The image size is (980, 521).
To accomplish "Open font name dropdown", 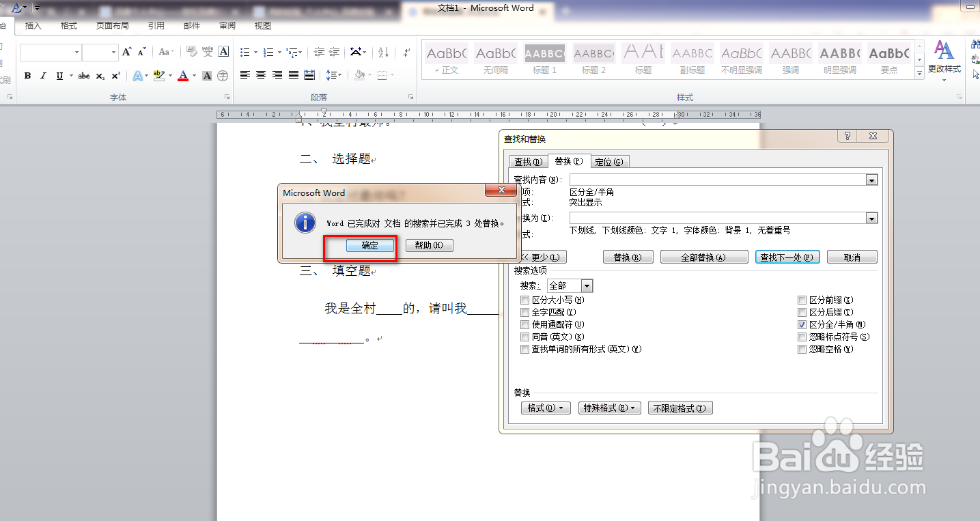I will 76,52.
